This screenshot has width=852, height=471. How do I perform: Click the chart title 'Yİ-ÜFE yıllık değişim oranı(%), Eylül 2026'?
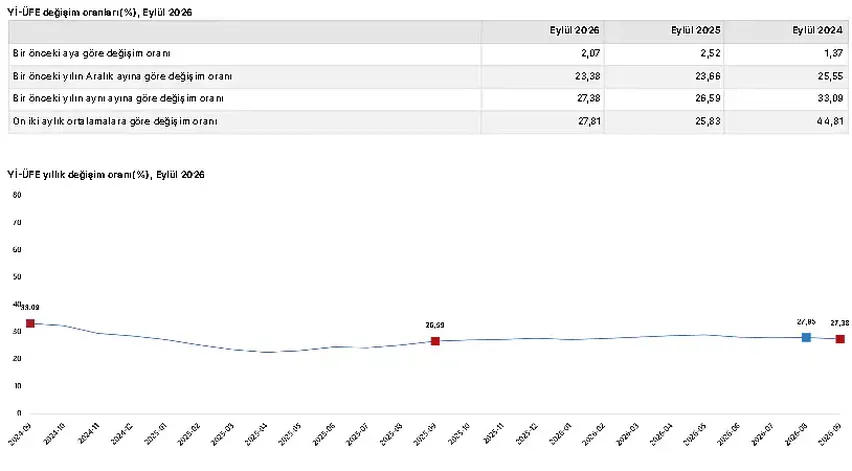(x=106, y=174)
